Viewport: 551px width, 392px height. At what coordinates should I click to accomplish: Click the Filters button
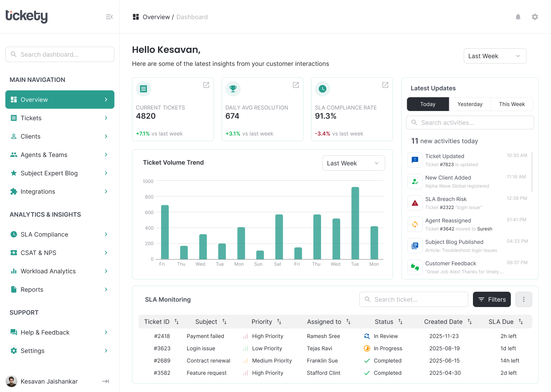click(492, 299)
